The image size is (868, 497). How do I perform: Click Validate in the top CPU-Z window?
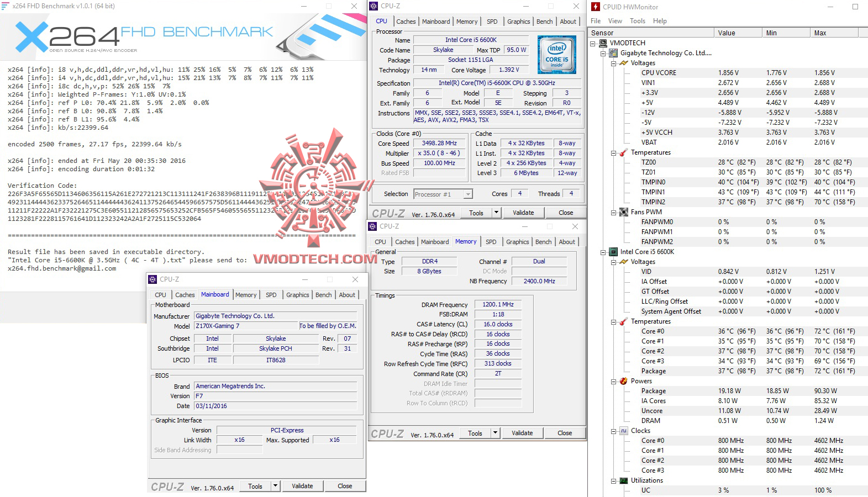(523, 213)
